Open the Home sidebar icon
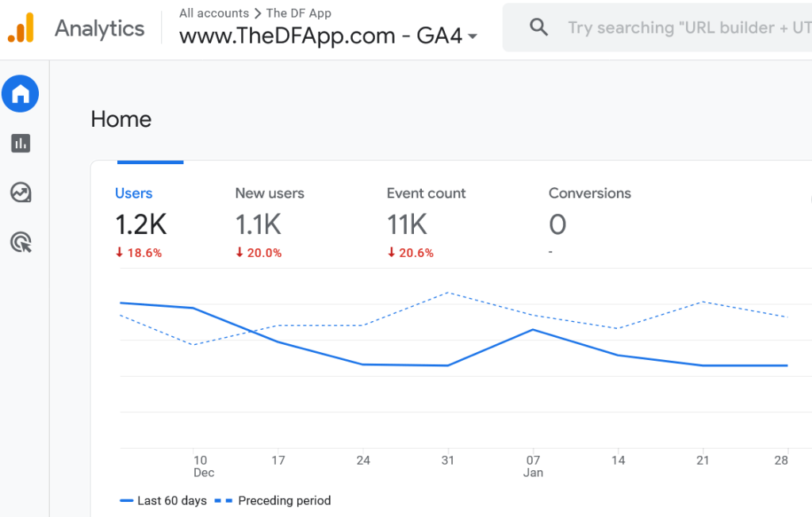The height and width of the screenshot is (517, 812). 21,95
